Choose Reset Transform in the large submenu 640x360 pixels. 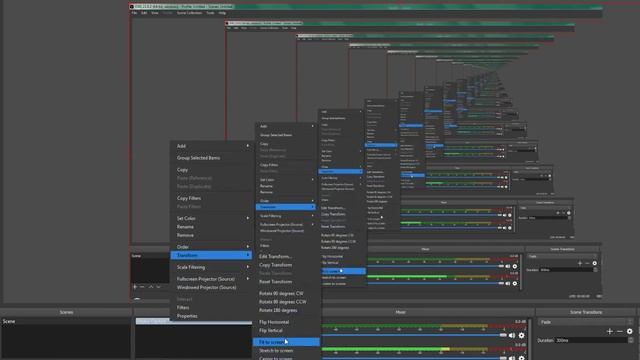click(x=276, y=282)
